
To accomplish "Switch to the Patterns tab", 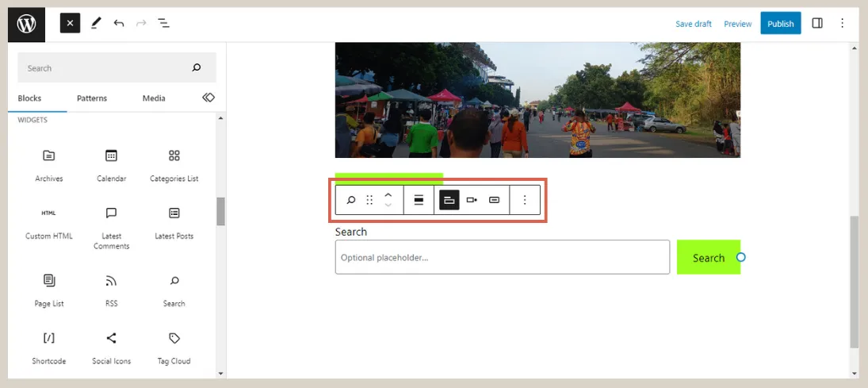I will click(92, 98).
